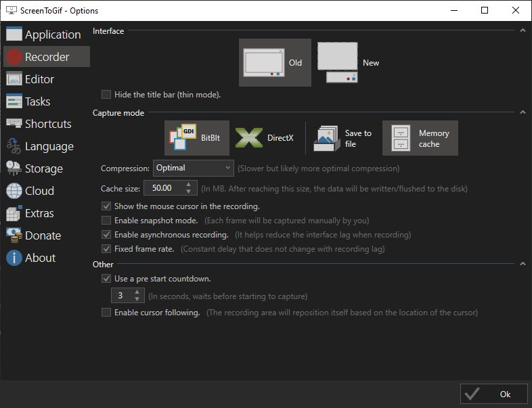Viewport: 532px width, 408px height.
Task: Open the Cloud tab label
Action: coord(39,191)
